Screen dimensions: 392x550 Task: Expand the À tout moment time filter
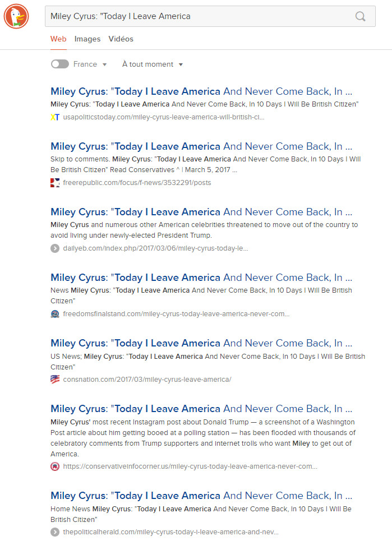click(153, 64)
